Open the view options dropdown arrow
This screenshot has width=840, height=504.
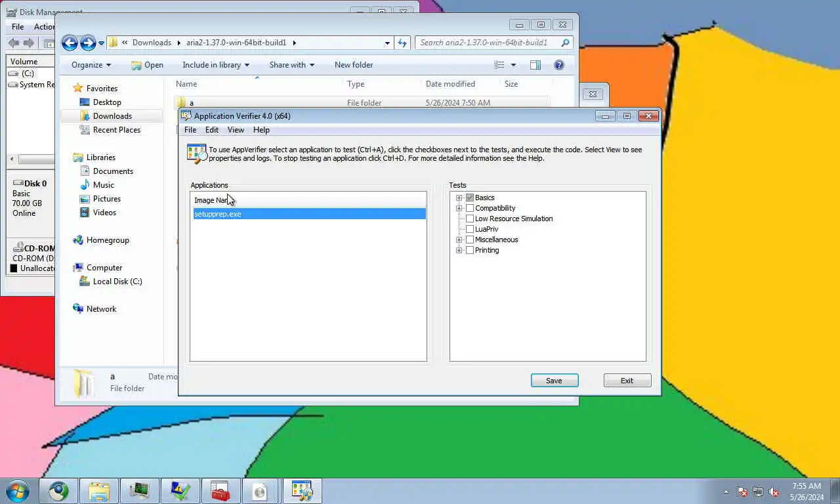tap(513, 65)
